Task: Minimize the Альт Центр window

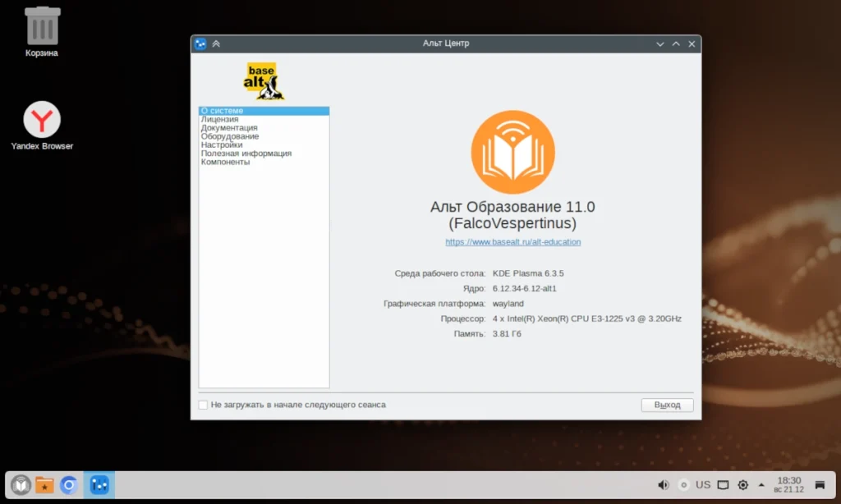Action: [x=660, y=44]
